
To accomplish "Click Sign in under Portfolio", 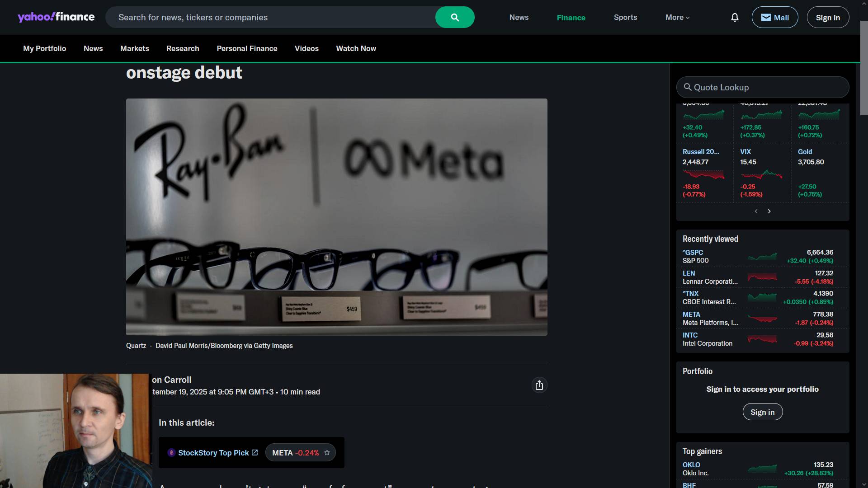I will 762,412.
